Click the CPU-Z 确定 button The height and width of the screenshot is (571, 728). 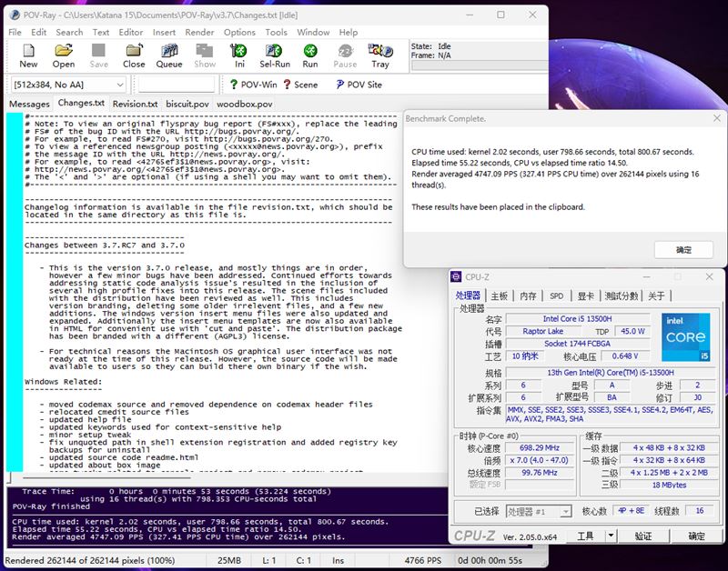(696, 536)
